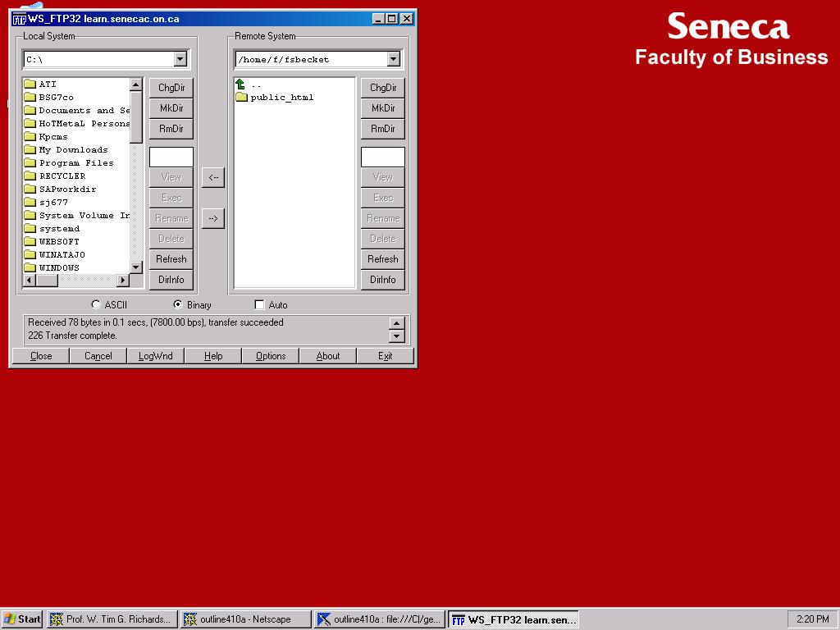Click the ATI folder icon in Local System
Viewport: 840px width, 630px height.
30,84
